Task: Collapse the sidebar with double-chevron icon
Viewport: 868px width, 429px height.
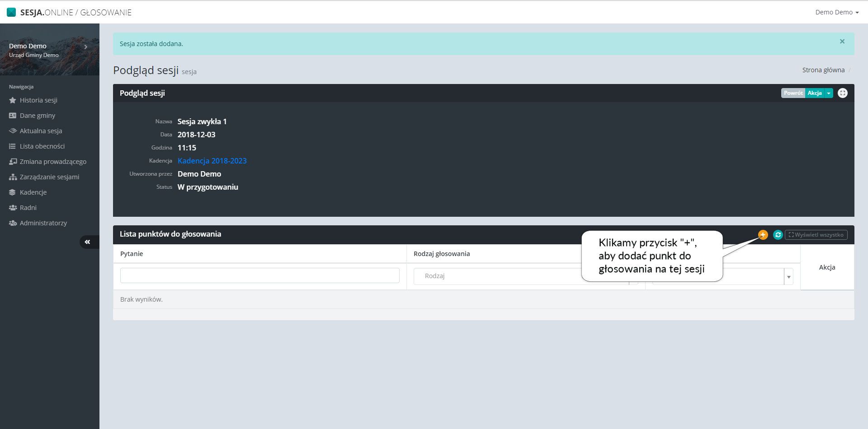Action: (x=88, y=242)
